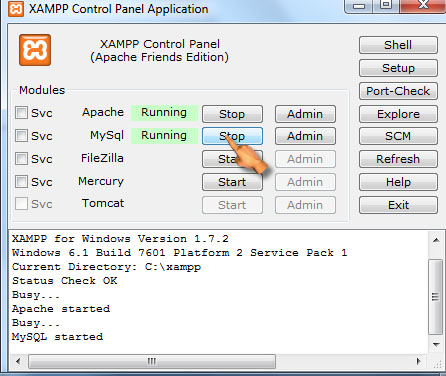Click the 'Status Check OK' log line
The width and height of the screenshot is (446, 376).
click(65, 281)
